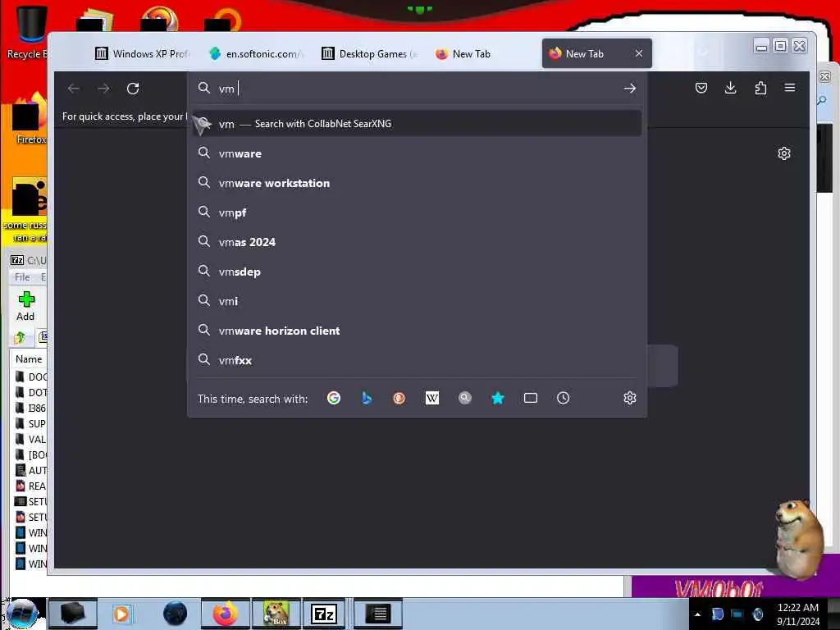Screen dimensions: 840x630
Task: Switch to the en.softonic.com tab
Action: click(257, 53)
